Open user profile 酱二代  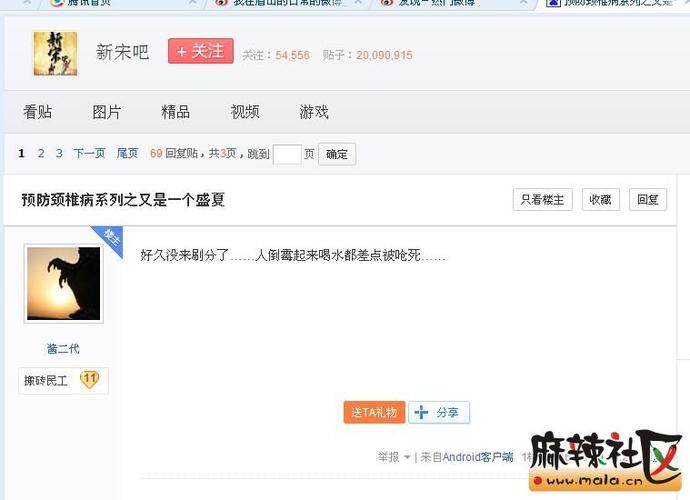point(63,349)
